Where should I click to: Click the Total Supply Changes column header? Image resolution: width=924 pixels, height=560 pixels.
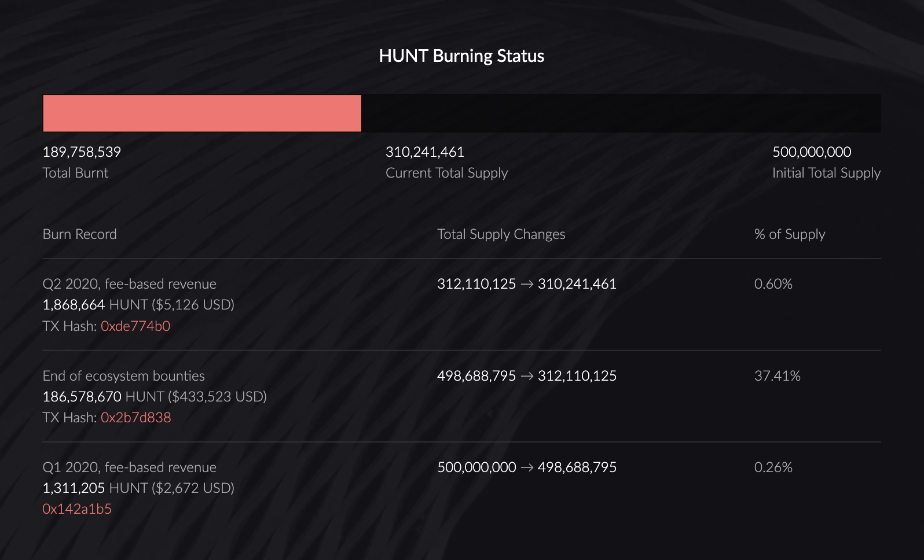pos(501,234)
